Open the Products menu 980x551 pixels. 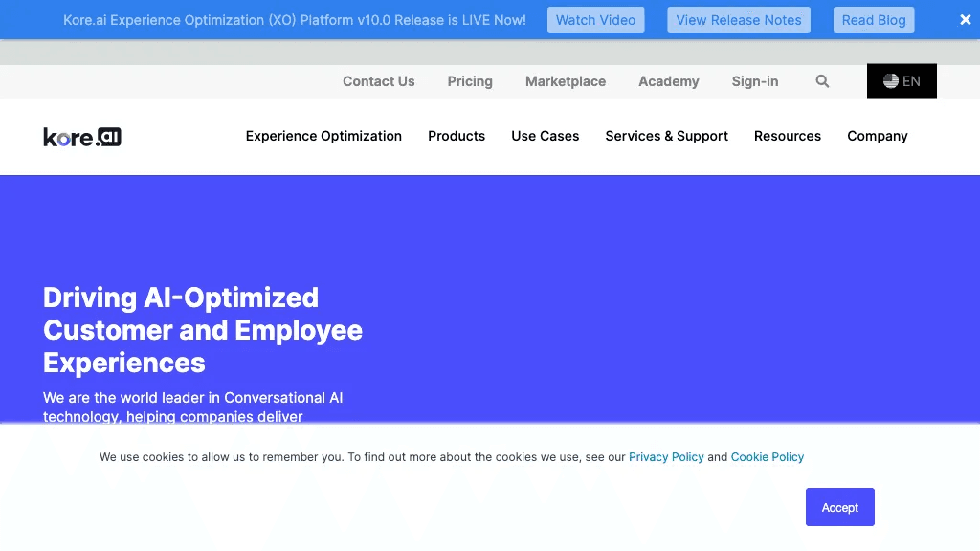coord(457,136)
